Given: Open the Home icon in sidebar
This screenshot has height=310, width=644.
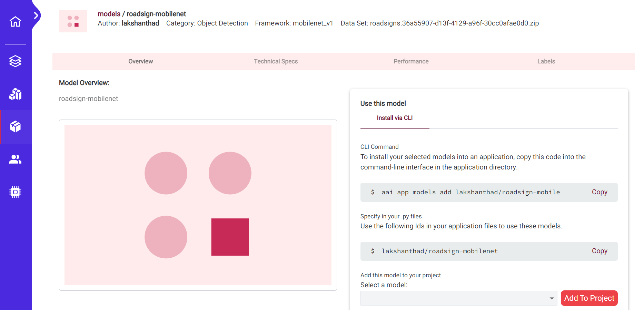Looking at the screenshot, I should coord(15,22).
